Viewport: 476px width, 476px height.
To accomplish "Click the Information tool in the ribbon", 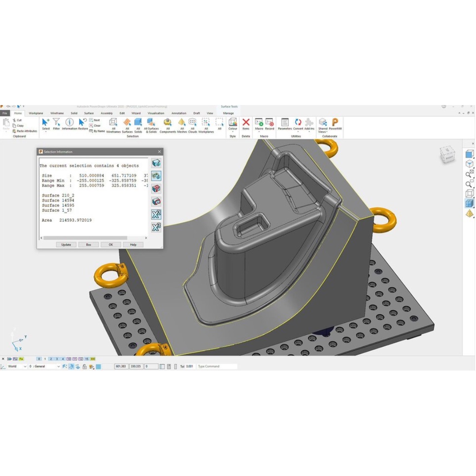I will coord(69,124).
